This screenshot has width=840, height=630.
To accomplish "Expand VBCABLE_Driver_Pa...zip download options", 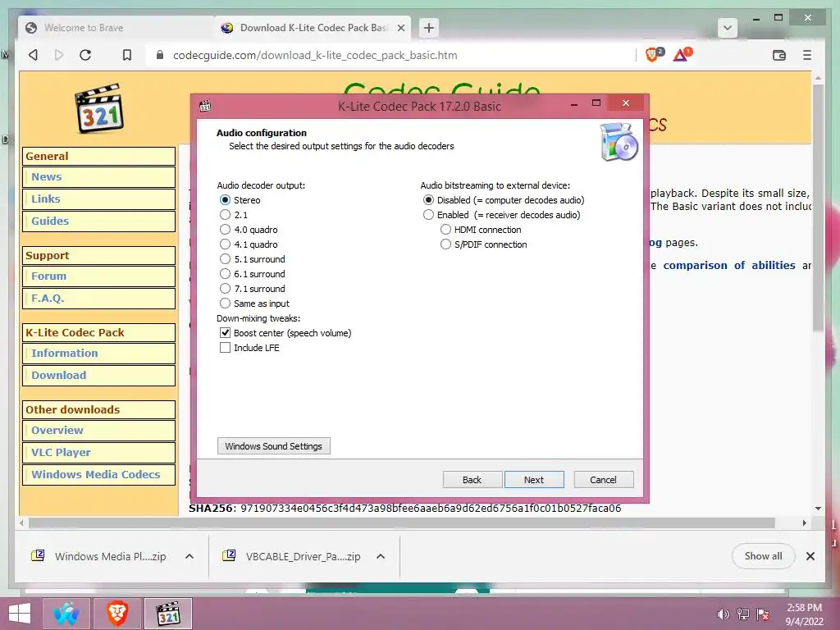I will [x=381, y=556].
